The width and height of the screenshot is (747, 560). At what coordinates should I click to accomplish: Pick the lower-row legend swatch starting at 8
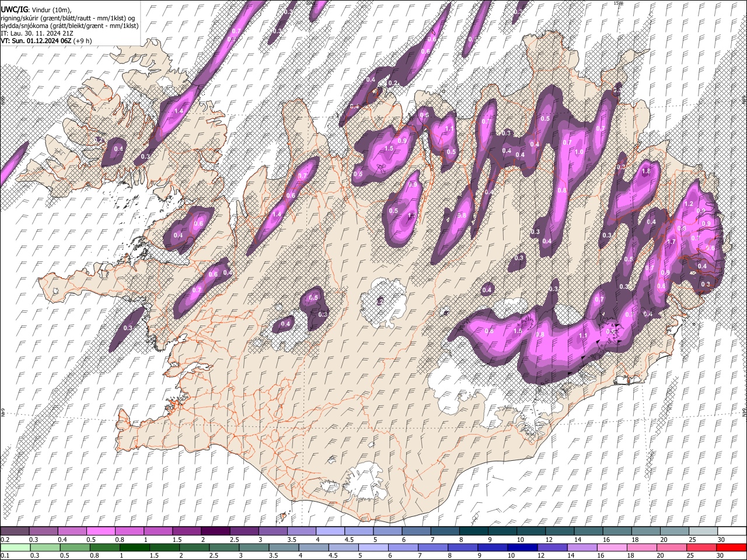[x=462, y=547]
